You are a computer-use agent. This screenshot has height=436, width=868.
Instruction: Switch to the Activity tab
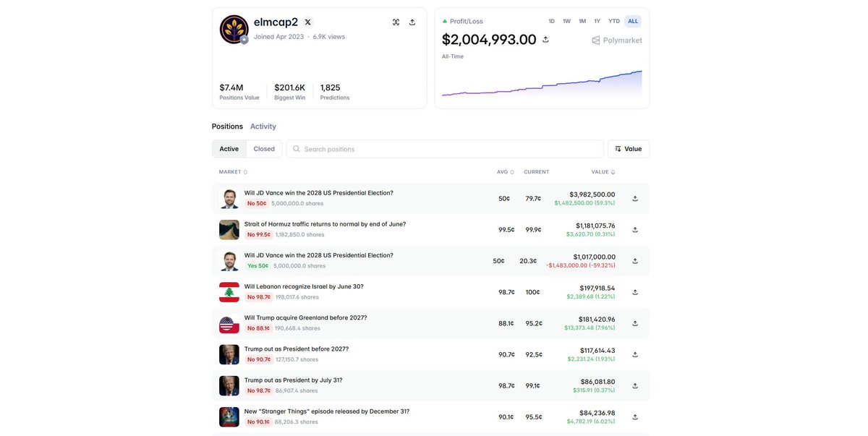tap(263, 127)
